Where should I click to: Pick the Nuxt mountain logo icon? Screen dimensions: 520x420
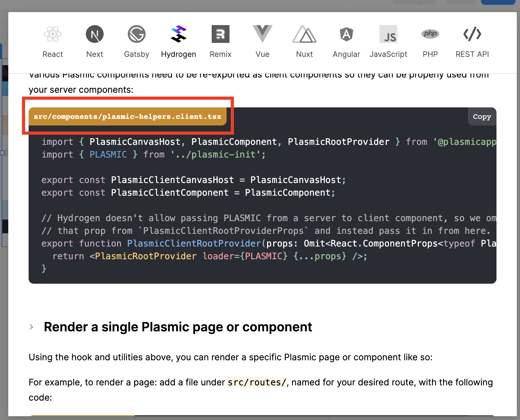(x=304, y=34)
